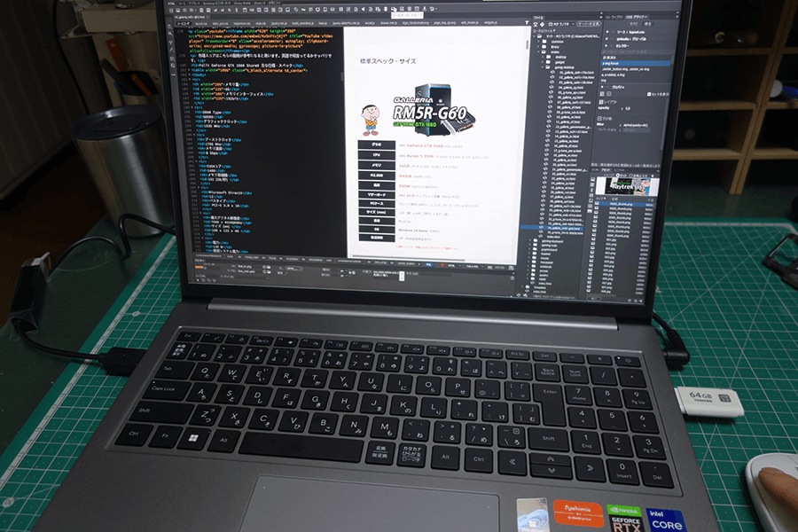
Task: Collapse the プロパティ section in CSS Designer
Action: (x=618, y=87)
